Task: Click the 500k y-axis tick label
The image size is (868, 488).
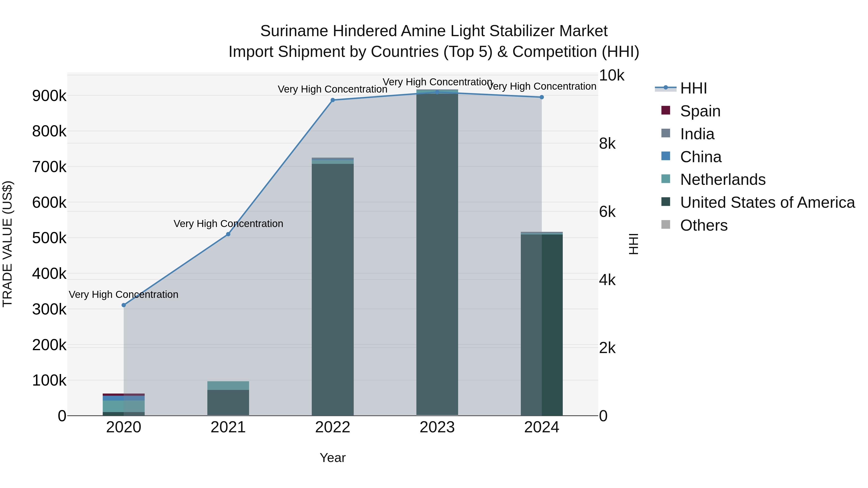Action: tap(49, 238)
